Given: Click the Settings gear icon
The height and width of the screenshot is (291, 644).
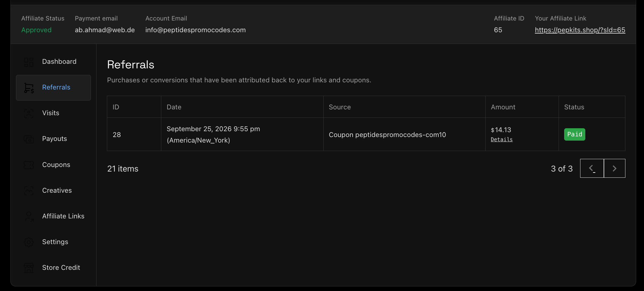Looking at the screenshot, I should (29, 242).
